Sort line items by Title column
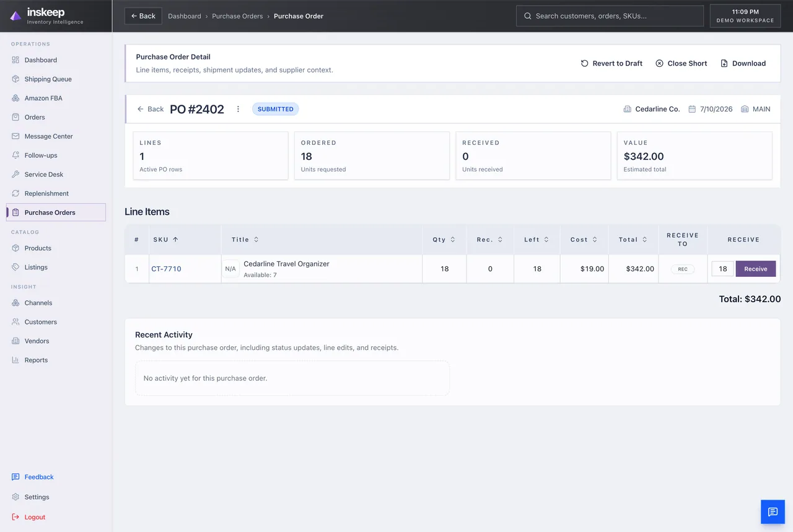 [x=245, y=240]
